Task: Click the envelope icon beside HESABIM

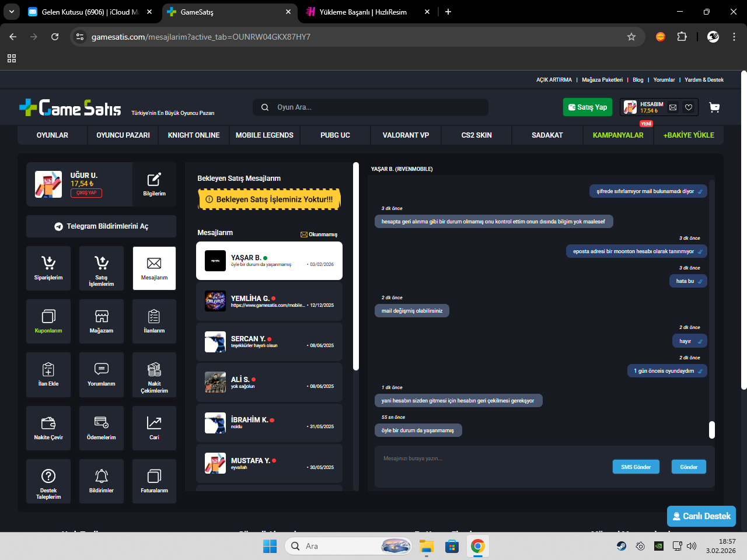Action: (673, 107)
